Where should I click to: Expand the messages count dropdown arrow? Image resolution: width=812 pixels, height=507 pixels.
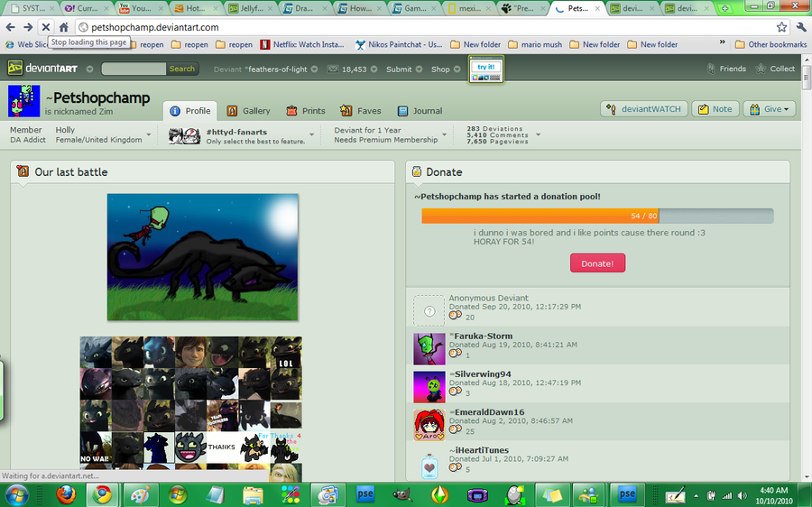pyautogui.click(x=374, y=69)
